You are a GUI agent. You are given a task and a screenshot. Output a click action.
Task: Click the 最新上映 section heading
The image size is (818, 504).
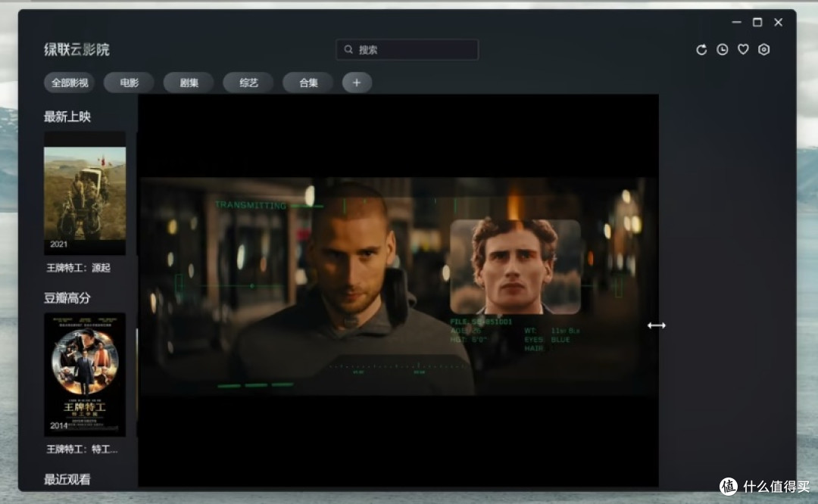click(67, 117)
